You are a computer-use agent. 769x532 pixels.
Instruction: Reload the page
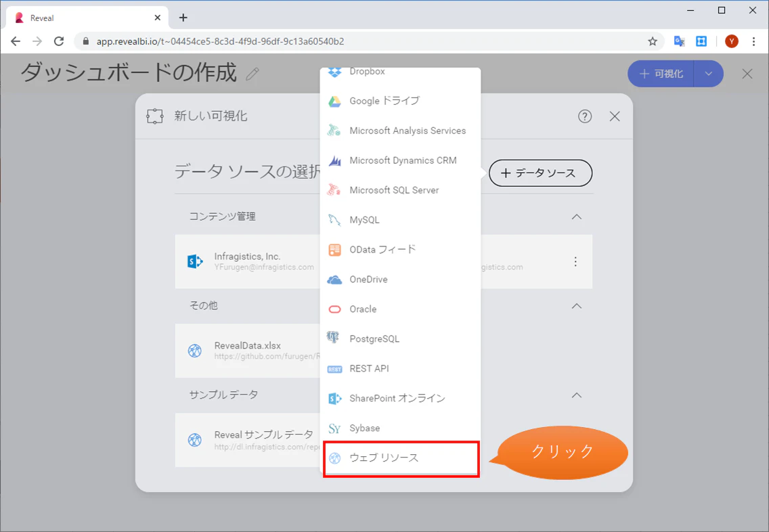point(59,42)
